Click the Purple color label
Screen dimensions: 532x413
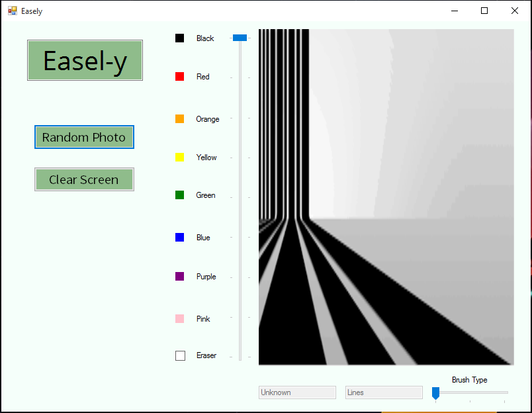click(206, 277)
